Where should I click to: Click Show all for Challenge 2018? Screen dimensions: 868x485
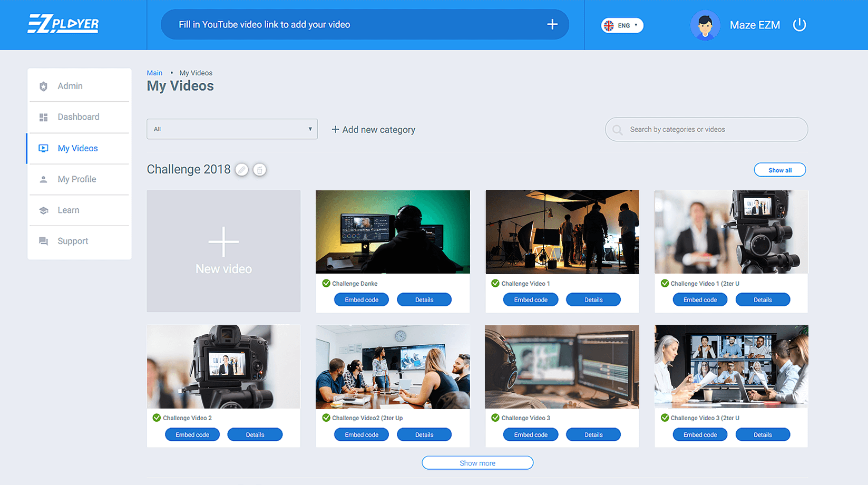(779, 169)
